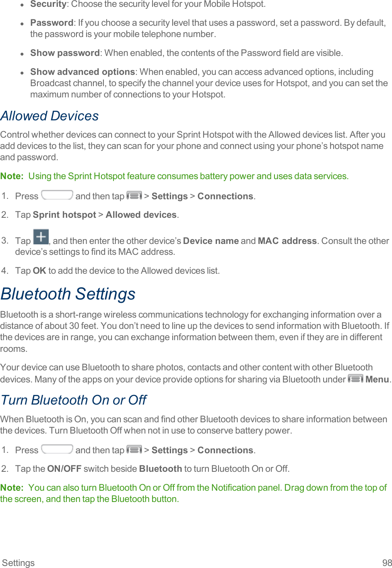Screen dimensions: 392x568
Task: Select the Turn Bluetooth On or Off heading
Action: click(74, 400)
